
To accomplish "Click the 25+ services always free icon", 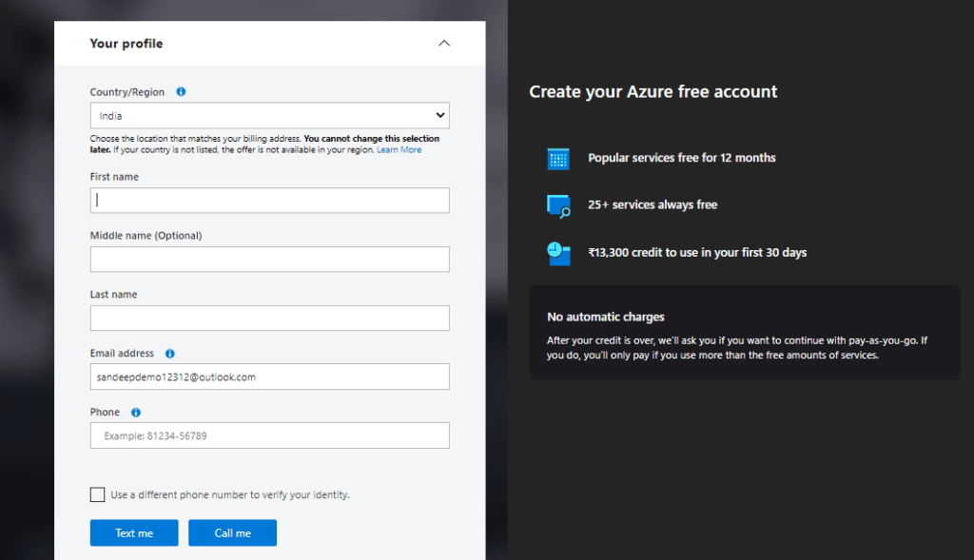I will pyautogui.click(x=558, y=206).
